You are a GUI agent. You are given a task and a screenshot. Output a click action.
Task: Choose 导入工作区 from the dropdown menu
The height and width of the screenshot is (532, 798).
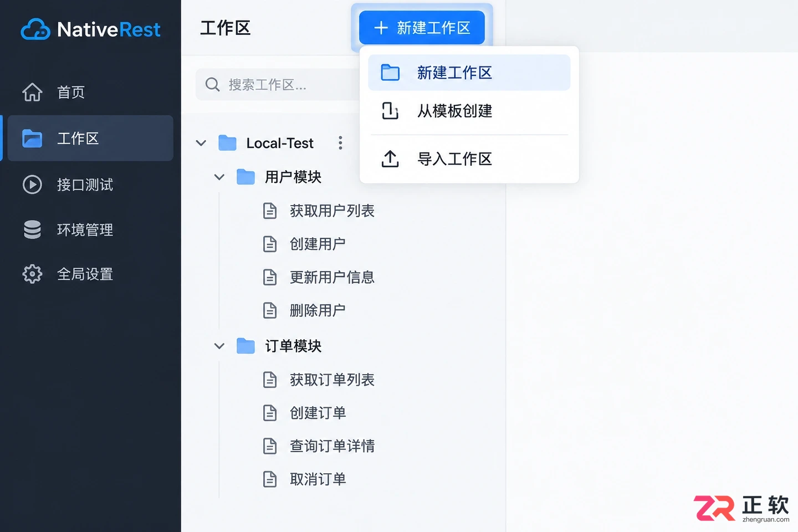click(x=469, y=158)
